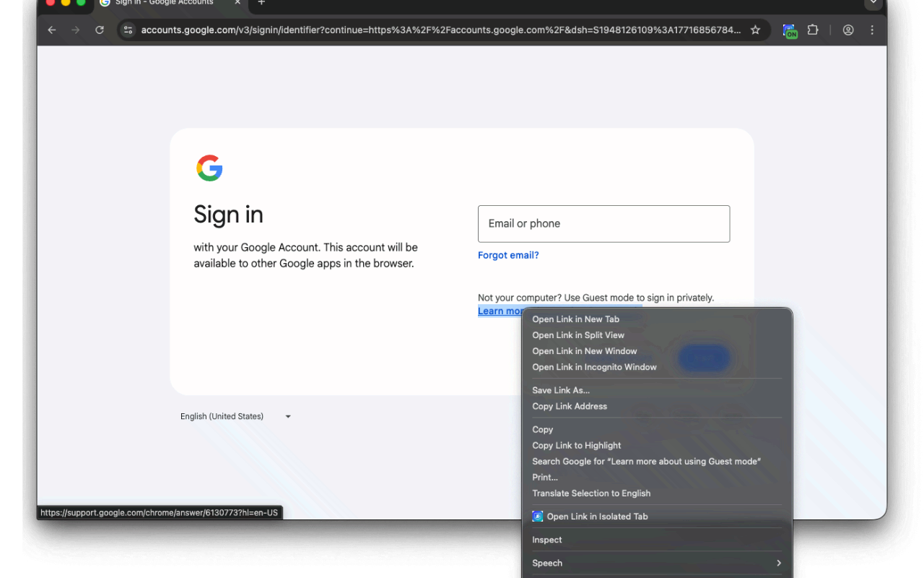Select Copy Link to Highlight
The image size is (924, 578).
click(657, 445)
